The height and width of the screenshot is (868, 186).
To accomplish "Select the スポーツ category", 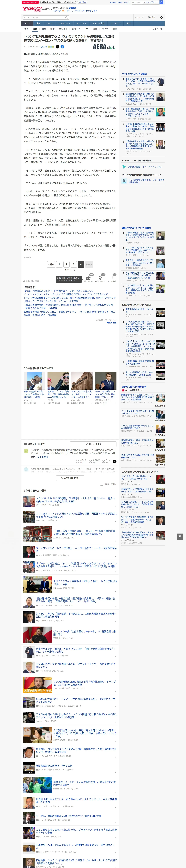I will tap(76, 29).
